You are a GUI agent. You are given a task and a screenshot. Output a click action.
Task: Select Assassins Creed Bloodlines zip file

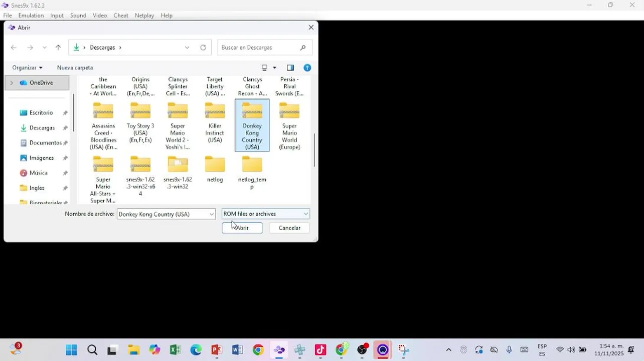click(103, 126)
